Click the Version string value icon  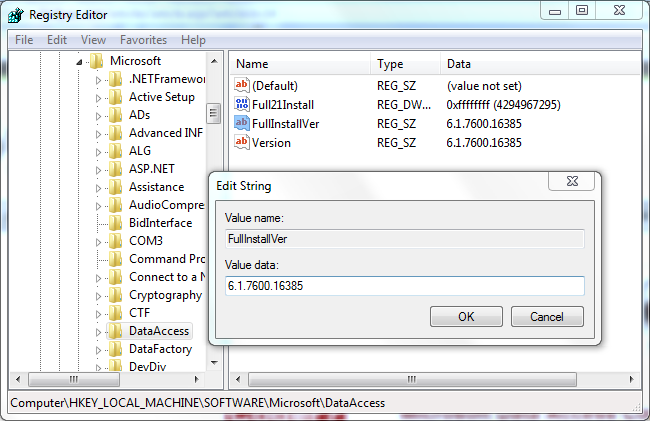[x=242, y=143]
